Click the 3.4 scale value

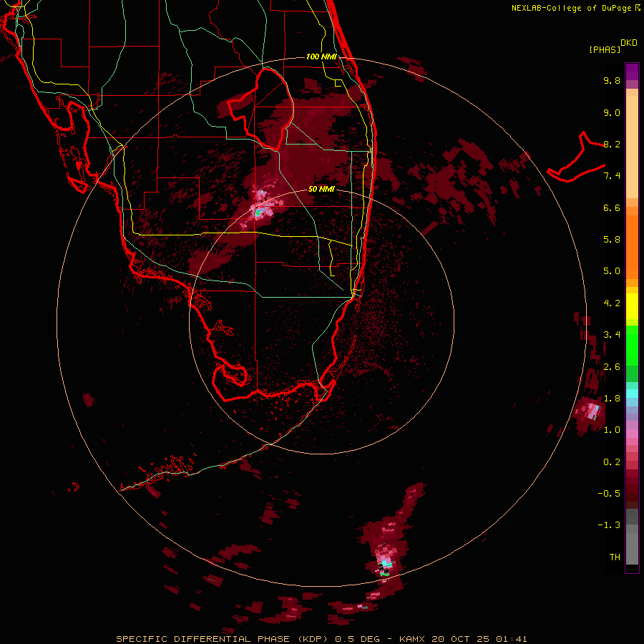612,335
